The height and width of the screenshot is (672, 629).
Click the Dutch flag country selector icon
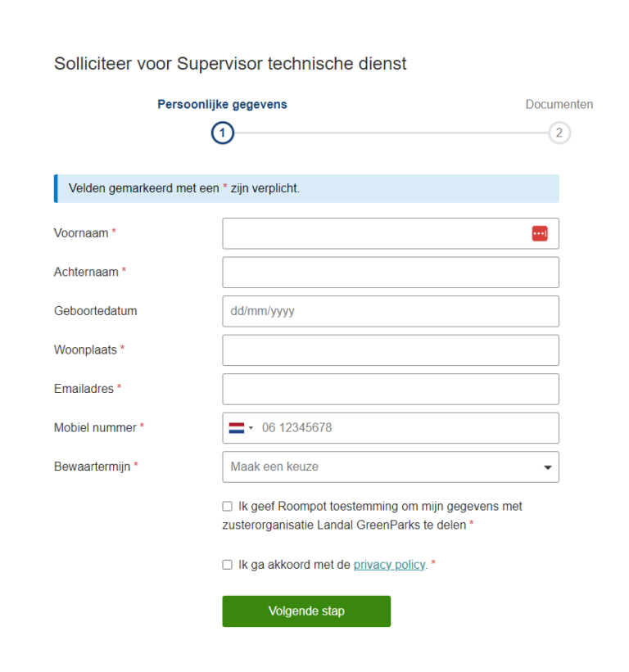236,428
